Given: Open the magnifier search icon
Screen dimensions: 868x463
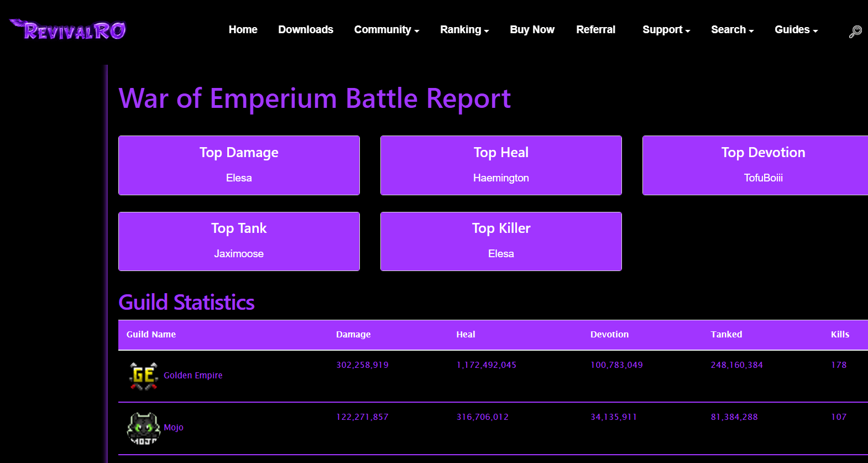Looking at the screenshot, I should (855, 32).
